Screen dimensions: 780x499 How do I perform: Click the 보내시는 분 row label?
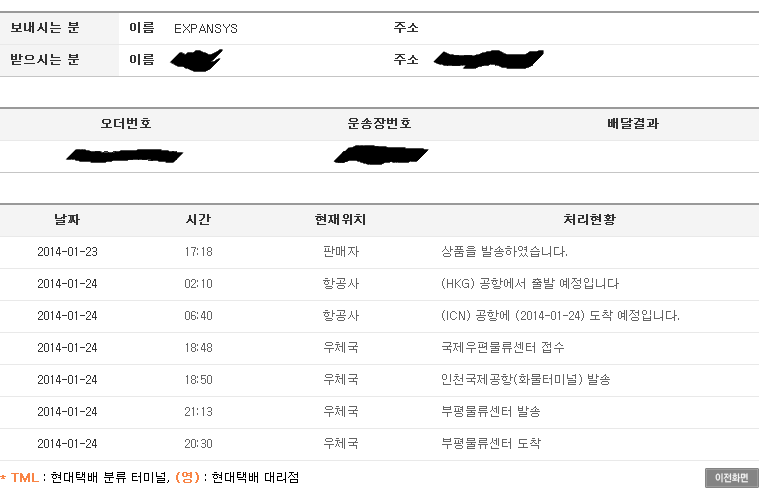click(45, 28)
